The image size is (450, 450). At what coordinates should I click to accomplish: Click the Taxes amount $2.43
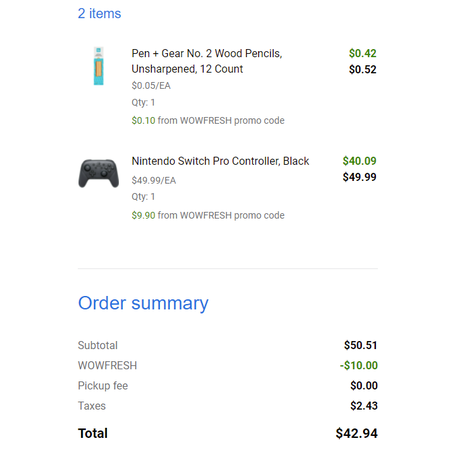pyautogui.click(x=364, y=406)
